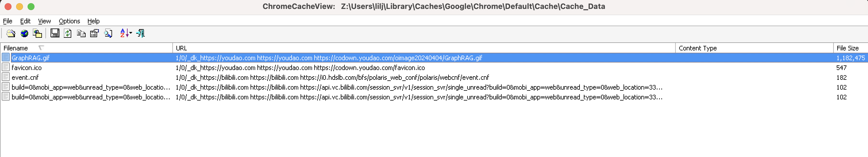This screenshot has height=157, width=868.
Task: Click the copy selected cache files icon
Action: [x=37, y=33]
